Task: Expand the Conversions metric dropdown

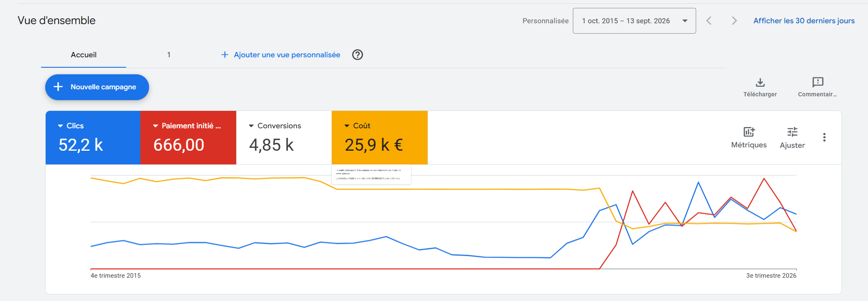Action: pyautogui.click(x=251, y=126)
